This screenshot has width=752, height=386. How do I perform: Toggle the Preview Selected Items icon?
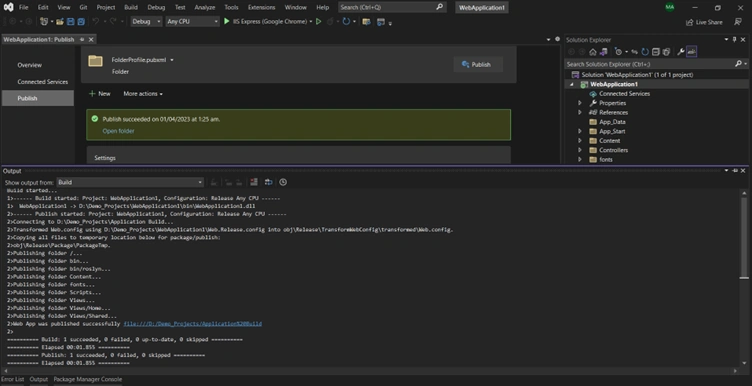692,52
